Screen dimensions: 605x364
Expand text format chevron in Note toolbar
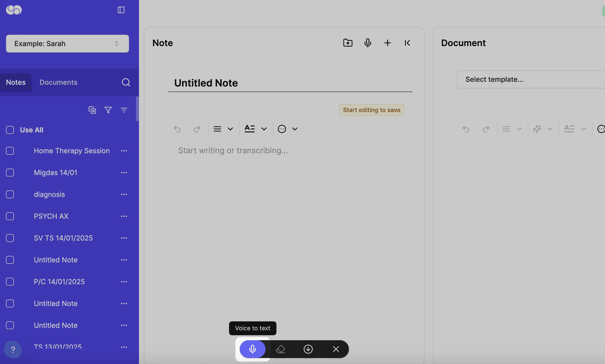point(264,129)
